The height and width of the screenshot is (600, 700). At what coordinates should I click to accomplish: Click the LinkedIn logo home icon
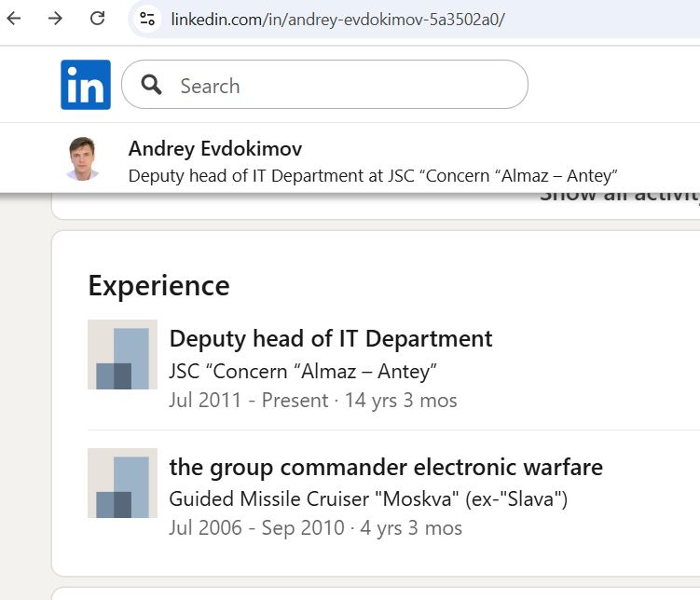[x=86, y=85]
